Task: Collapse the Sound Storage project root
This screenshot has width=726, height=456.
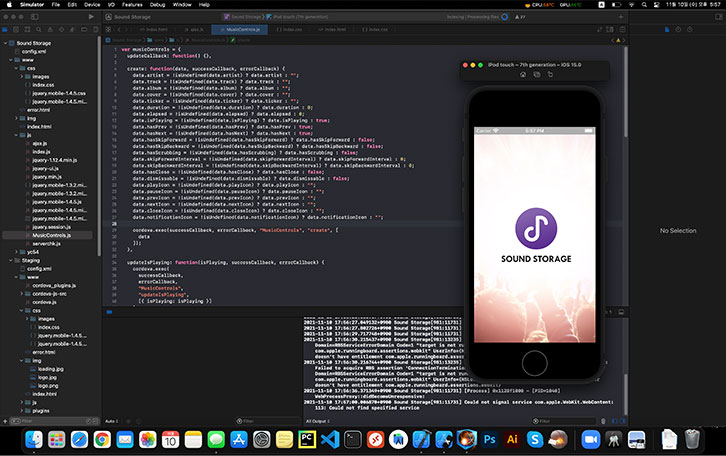Action: (x=6, y=43)
